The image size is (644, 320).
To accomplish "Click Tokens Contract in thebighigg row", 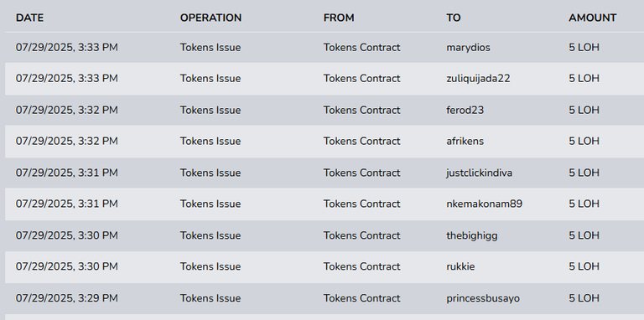I will (362, 235).
